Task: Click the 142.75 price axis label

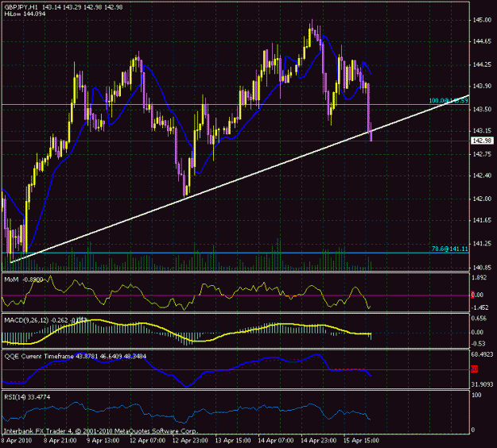Action: pyautogui.click(x=482, y=154)
